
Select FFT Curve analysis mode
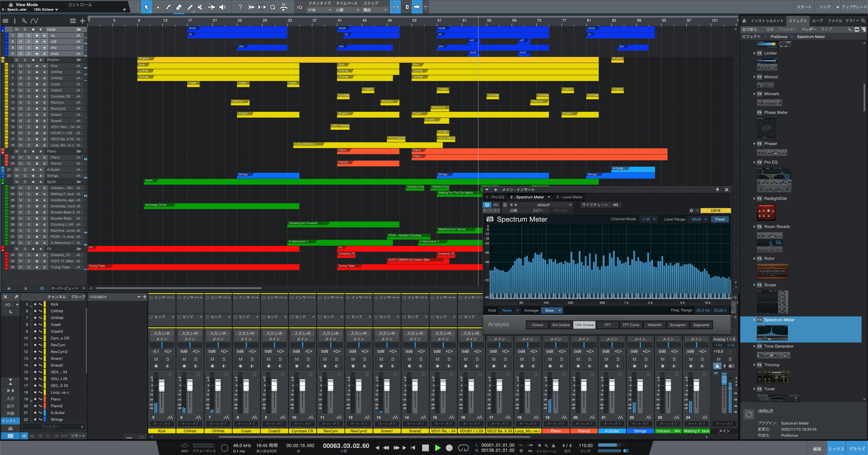[631, 325]
